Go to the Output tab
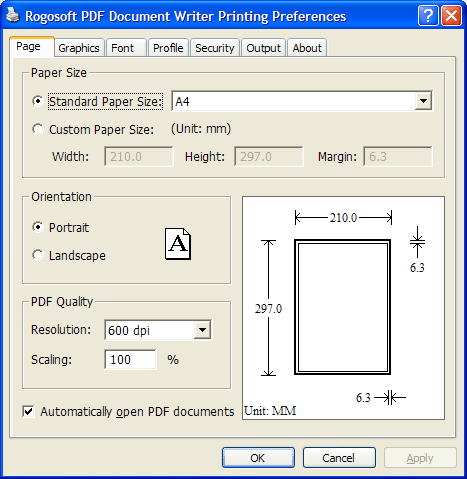The width and height of the screenshot is (467, 479). [x=263, y=48]
